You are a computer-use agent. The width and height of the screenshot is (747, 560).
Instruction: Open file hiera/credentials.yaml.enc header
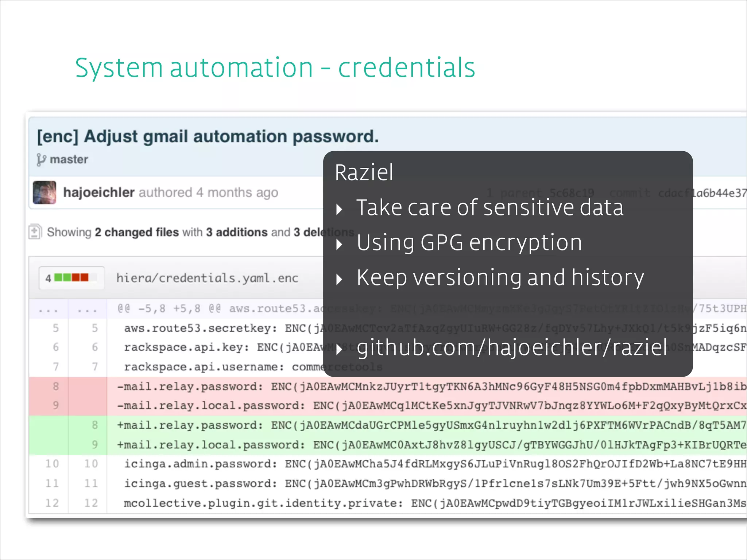tap(207, 278)
